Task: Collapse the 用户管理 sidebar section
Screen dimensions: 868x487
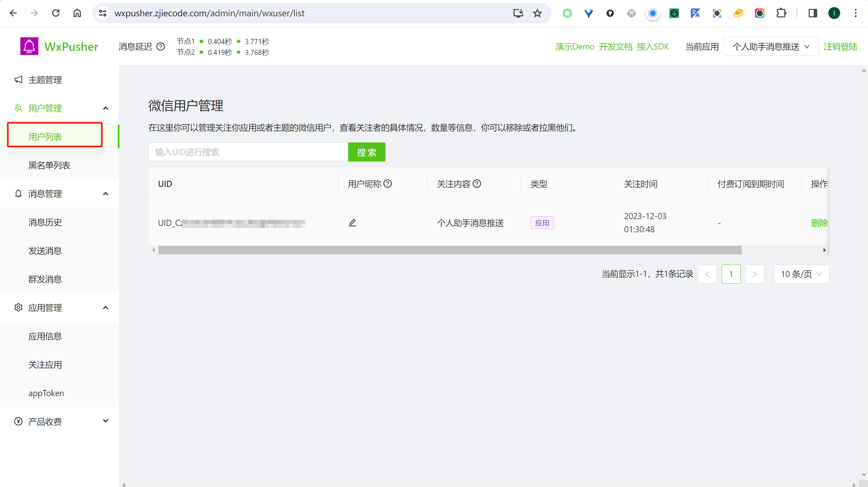Action: 106,108
